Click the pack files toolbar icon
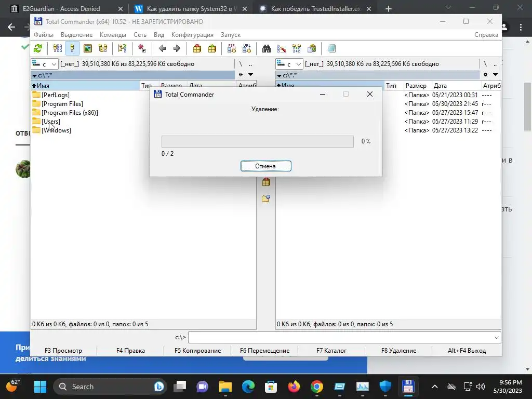Image resolution: width=532 pixels, height=399 pixels. click(x=197, y=48)
